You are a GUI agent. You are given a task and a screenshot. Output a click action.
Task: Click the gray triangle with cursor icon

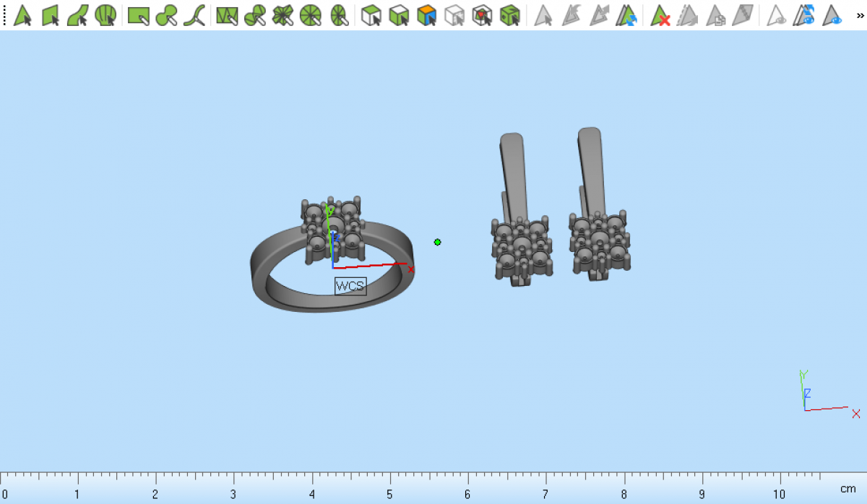pos(543,14)
